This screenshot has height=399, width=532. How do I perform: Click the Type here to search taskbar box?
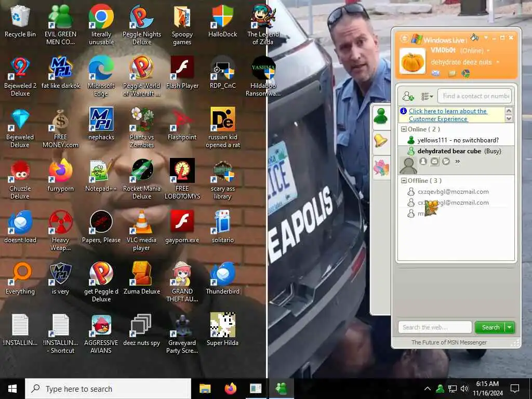108,389
